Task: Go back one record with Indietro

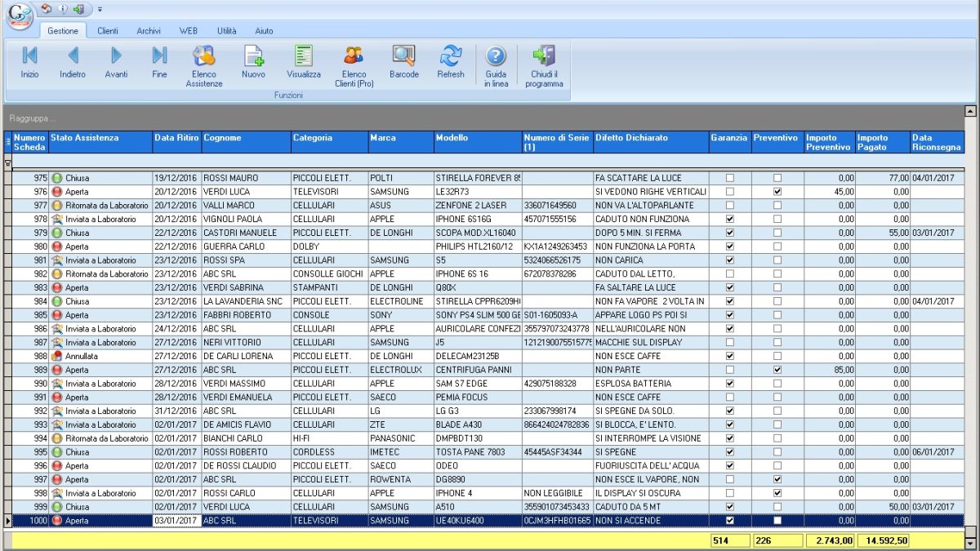Action: [x=73, y=62]
